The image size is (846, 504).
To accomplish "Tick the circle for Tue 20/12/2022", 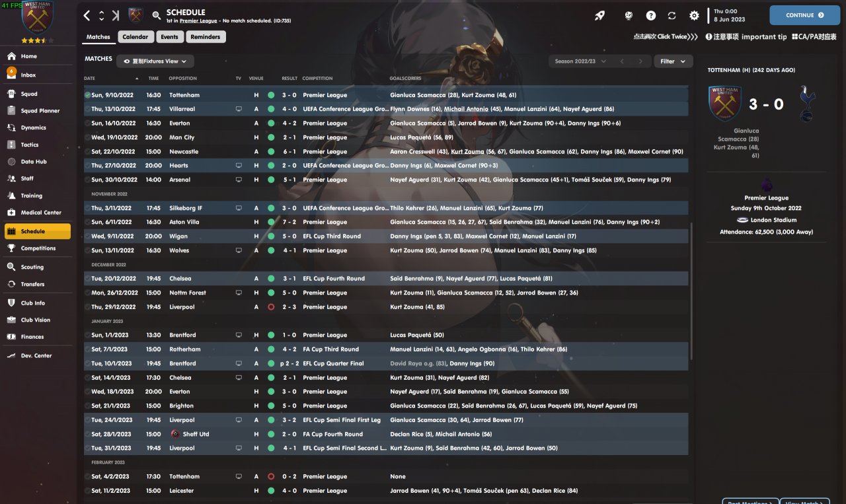I will pos(88,279).
